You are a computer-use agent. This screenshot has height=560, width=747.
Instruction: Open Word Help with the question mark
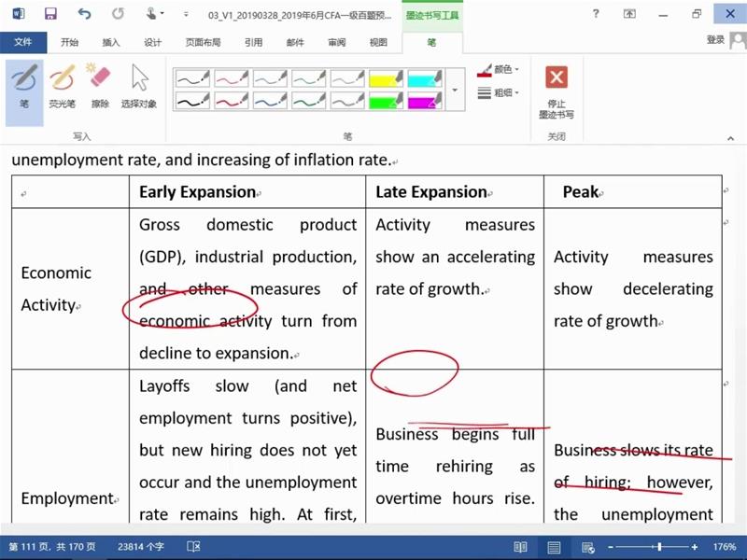click(x=596, y=13)
